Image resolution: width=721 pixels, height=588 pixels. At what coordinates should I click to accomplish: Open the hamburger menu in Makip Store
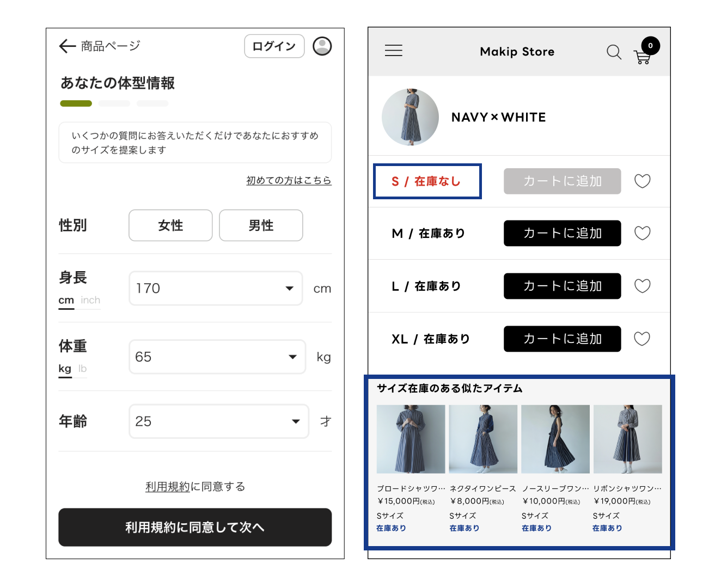pos(394,51)
